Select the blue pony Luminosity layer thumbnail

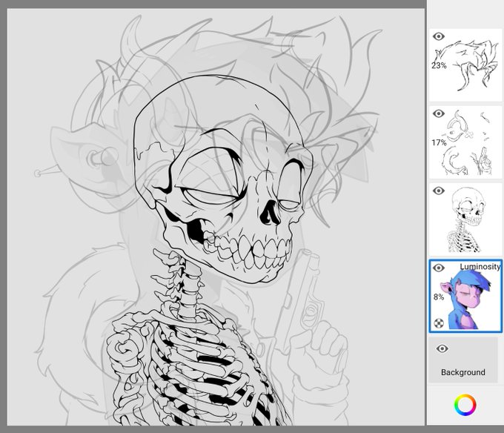coord(465,296)
